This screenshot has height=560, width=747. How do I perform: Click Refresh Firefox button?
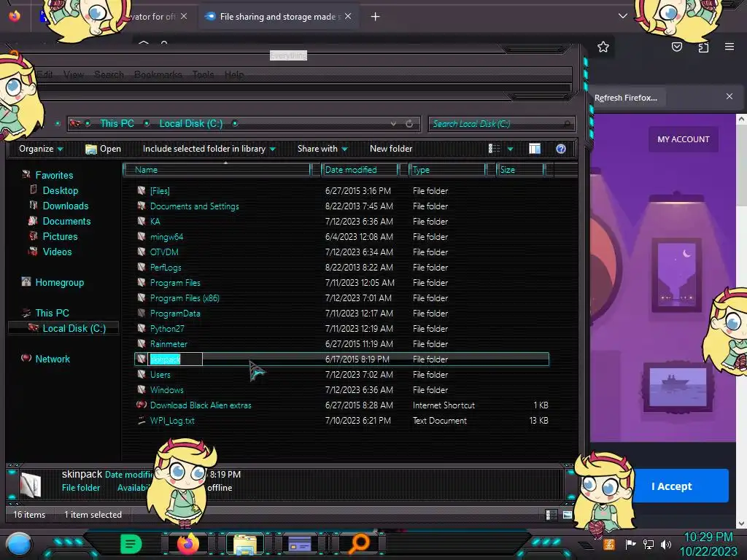pyautogui.click(x=626, y=98)
